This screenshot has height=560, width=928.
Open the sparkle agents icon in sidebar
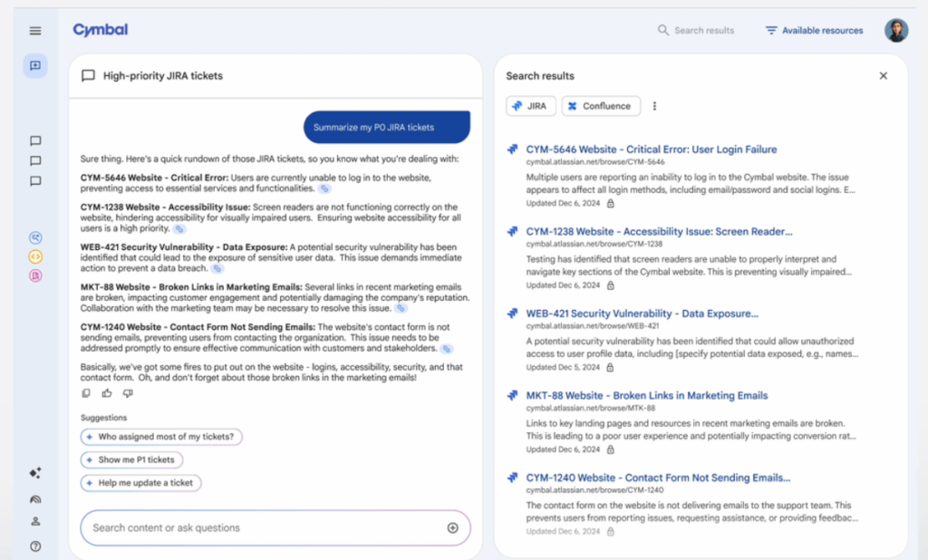[x=35, y=473]
